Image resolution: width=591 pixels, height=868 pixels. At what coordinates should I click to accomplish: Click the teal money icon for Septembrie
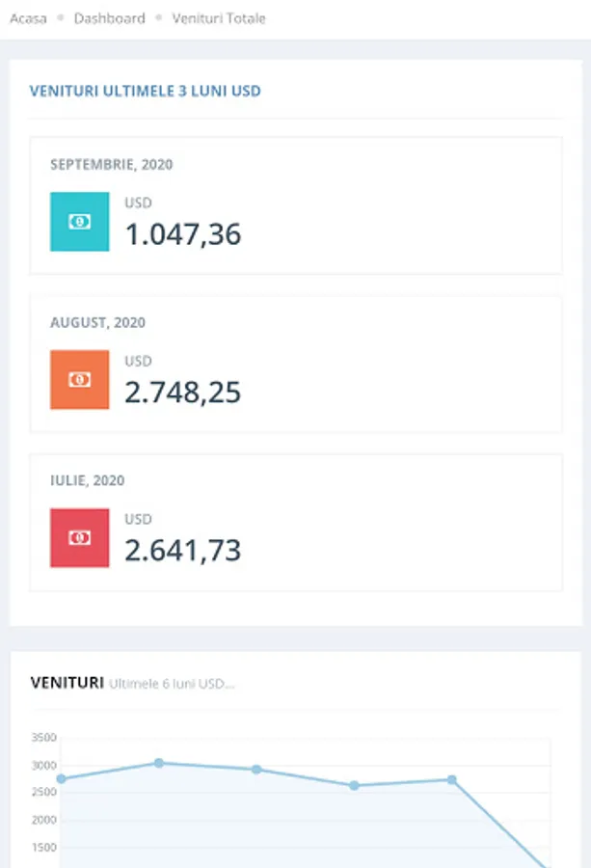(79, 222)
